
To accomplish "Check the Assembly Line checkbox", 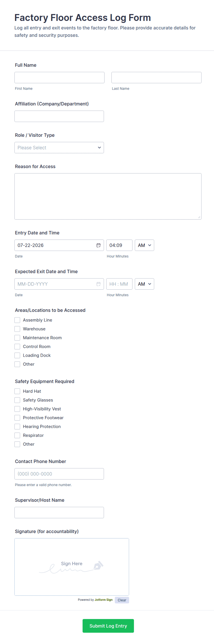I will click(17, 320).
